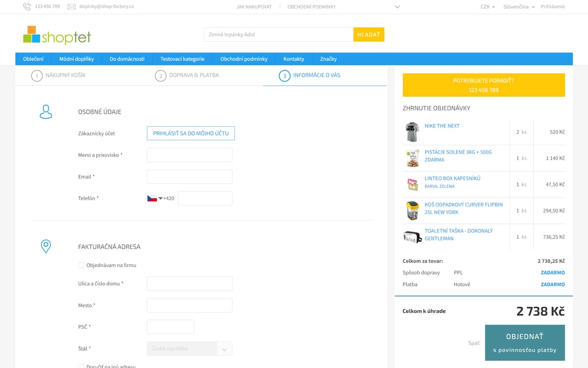Click the Hotově payment method text

coord(462,285)
